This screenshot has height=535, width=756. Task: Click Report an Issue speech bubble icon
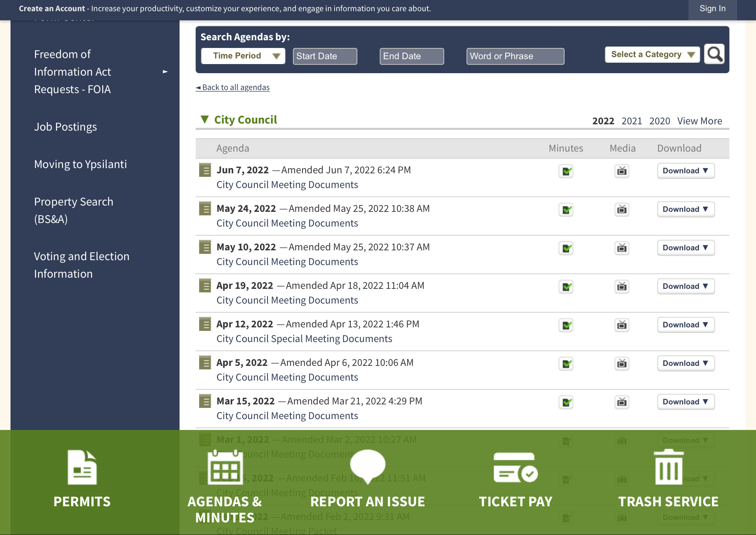[x=367, y=466]
